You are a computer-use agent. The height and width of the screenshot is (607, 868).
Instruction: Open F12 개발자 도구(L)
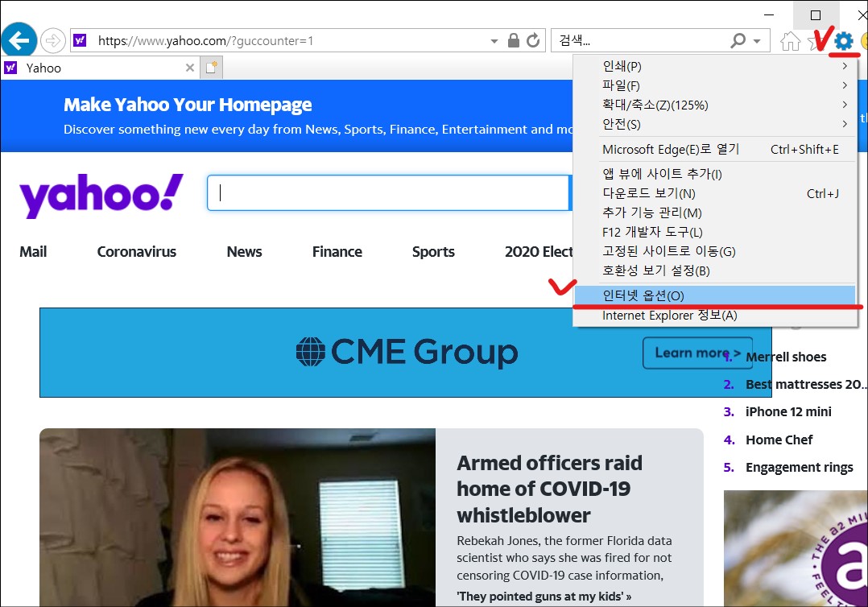715,232
